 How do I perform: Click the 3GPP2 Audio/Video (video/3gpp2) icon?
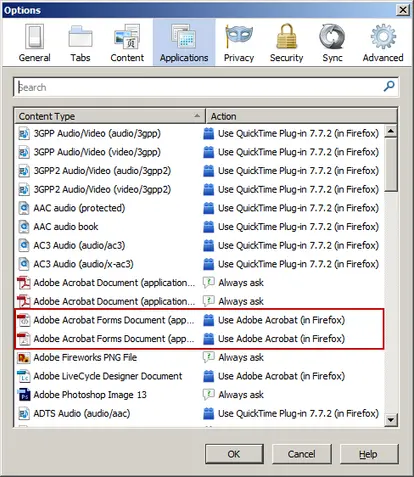[x=24, y=190]
